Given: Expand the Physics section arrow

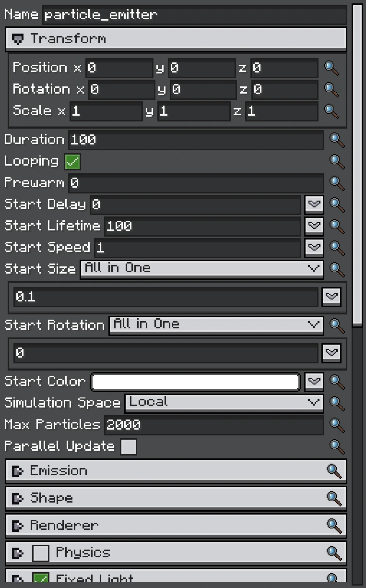Looking at the screenshot, I should 18,554.
